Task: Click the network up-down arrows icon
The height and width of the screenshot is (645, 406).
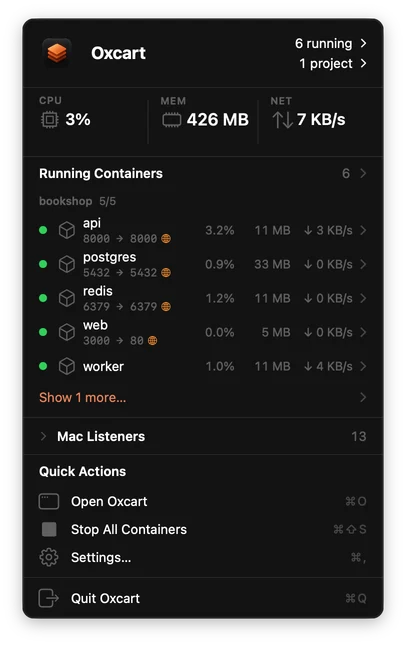Action: [x=282, y=120]
